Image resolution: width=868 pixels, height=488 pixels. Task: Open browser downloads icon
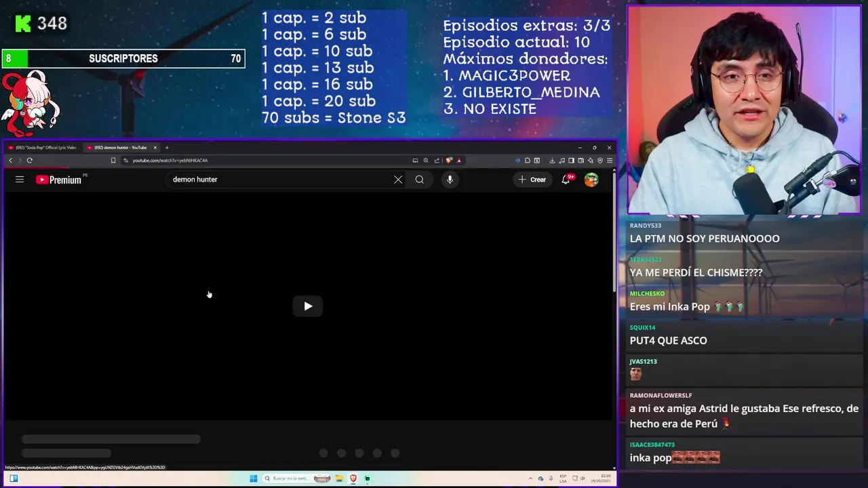click(x=552, y=161)
